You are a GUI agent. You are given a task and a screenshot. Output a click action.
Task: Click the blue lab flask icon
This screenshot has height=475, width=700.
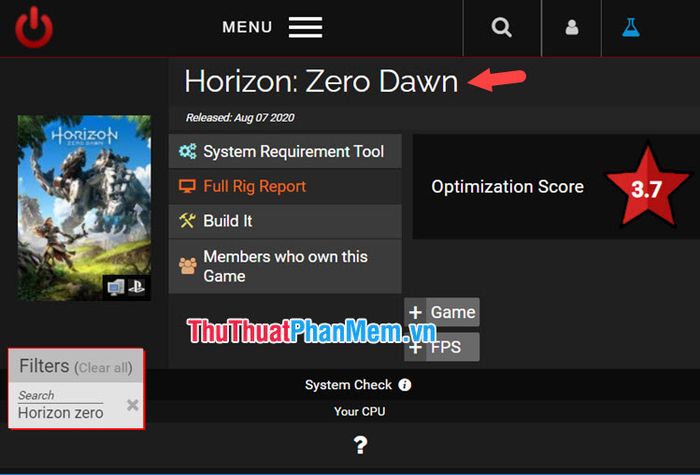click(631, 27)
